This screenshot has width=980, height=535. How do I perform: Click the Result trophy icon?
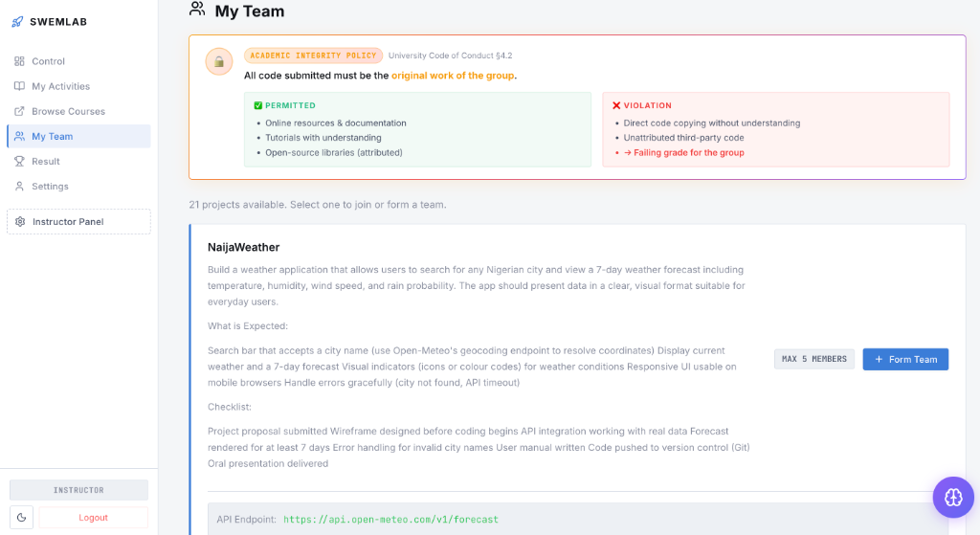click(19, 161)
